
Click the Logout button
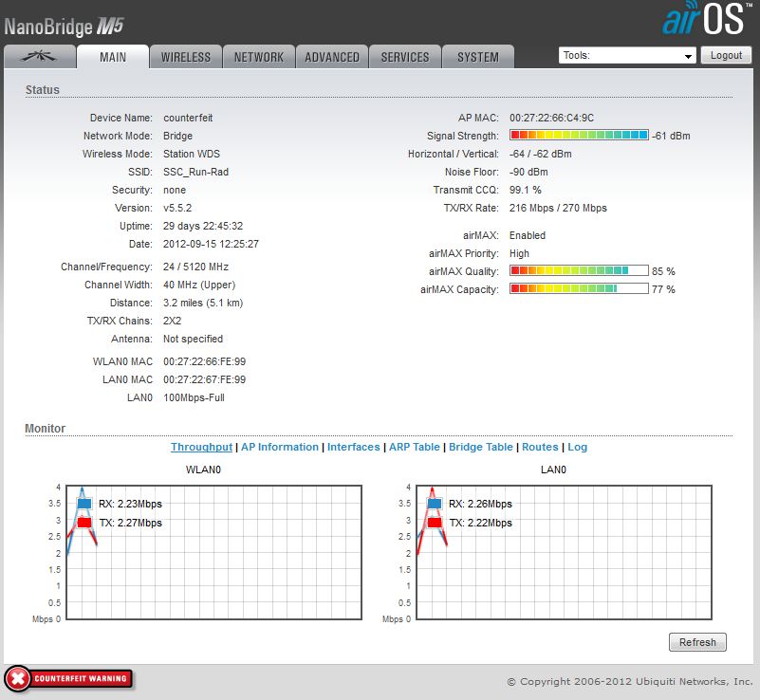[726, 55]
